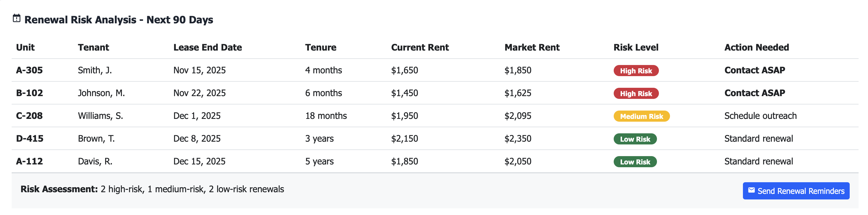Select the row for Johnson, M.
The width and height of the screenshot is (868, 215).
pyautogui.click(x=101, y=93)
